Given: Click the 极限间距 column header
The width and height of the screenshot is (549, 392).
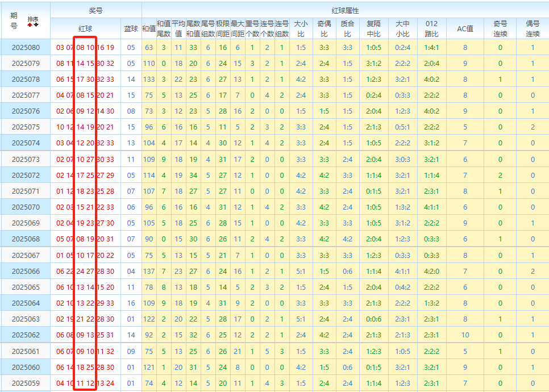Looking at the screenshot, I should [x=223, y=29].
